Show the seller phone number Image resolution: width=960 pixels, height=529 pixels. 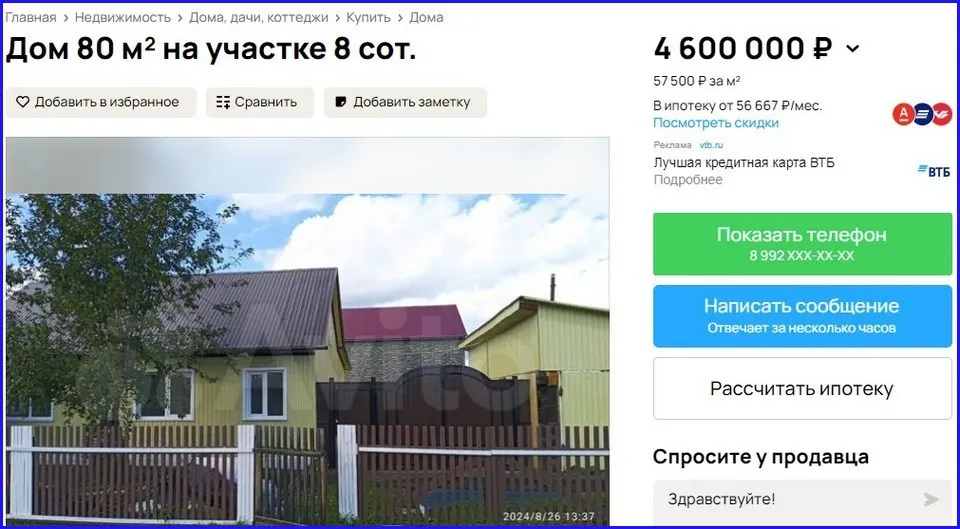(x=802, y=244)
